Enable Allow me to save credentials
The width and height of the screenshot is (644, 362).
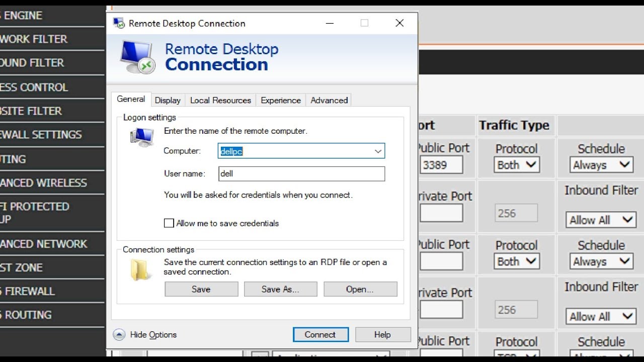[x=169, y=223]
